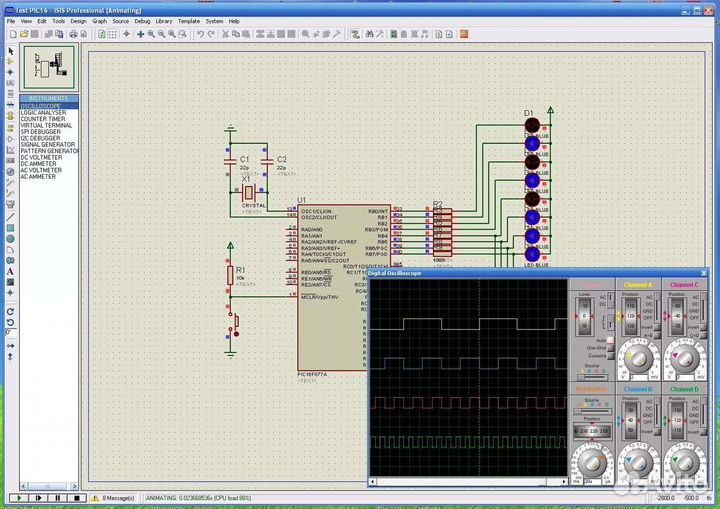
Task: Click the Step simulation button
Action: tap(38, 498)
